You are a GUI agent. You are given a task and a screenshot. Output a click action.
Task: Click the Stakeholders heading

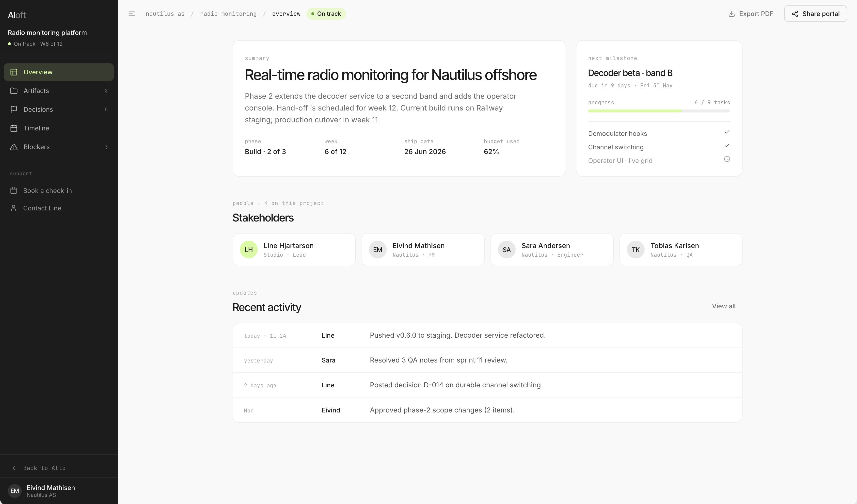click(x=263, y=218)
